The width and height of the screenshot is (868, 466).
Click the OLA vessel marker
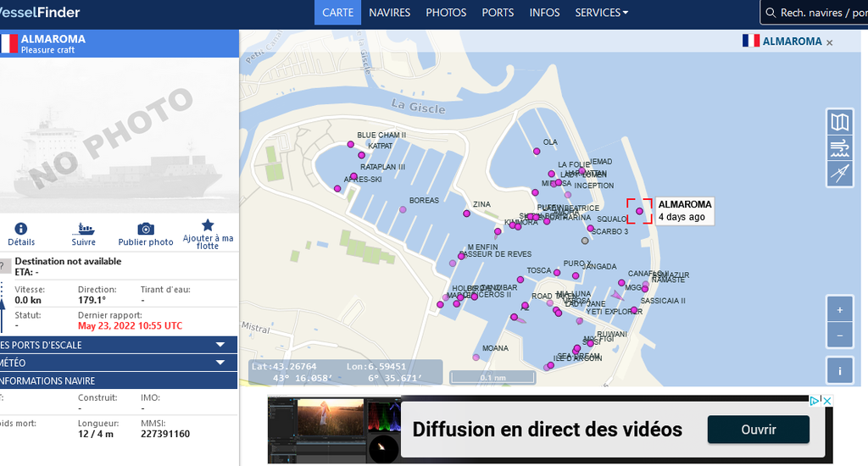[537, 151]
